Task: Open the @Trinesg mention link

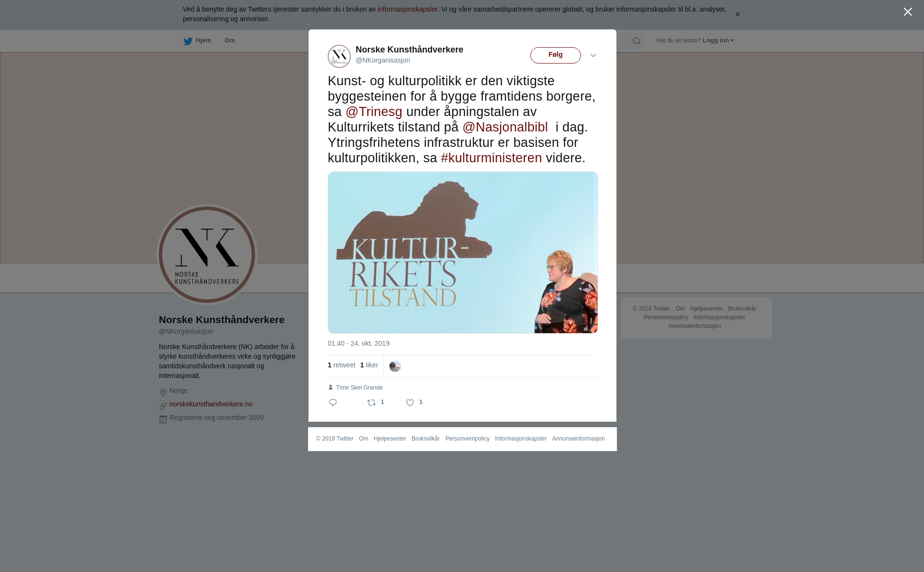Action: point(374,112)
